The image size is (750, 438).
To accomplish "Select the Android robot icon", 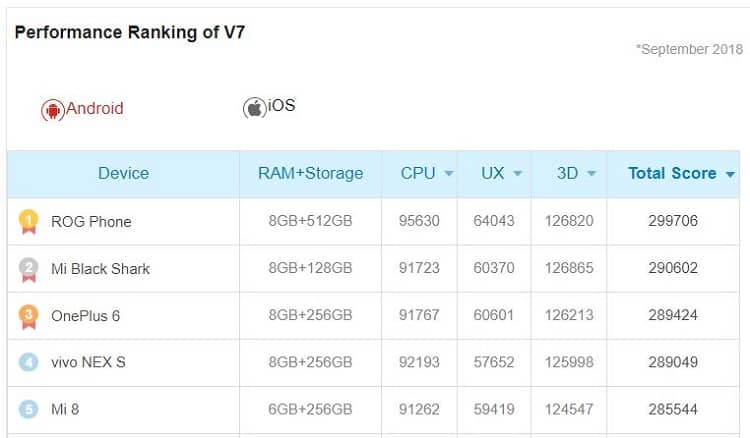I will pyautogui.click(x=53, y=110).
